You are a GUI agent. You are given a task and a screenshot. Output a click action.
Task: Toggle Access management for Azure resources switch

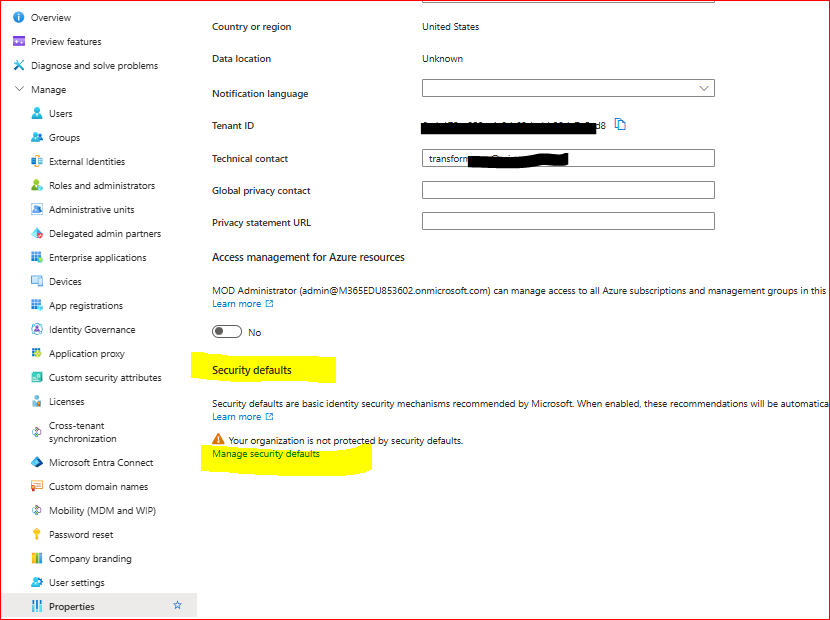point(227,332)
